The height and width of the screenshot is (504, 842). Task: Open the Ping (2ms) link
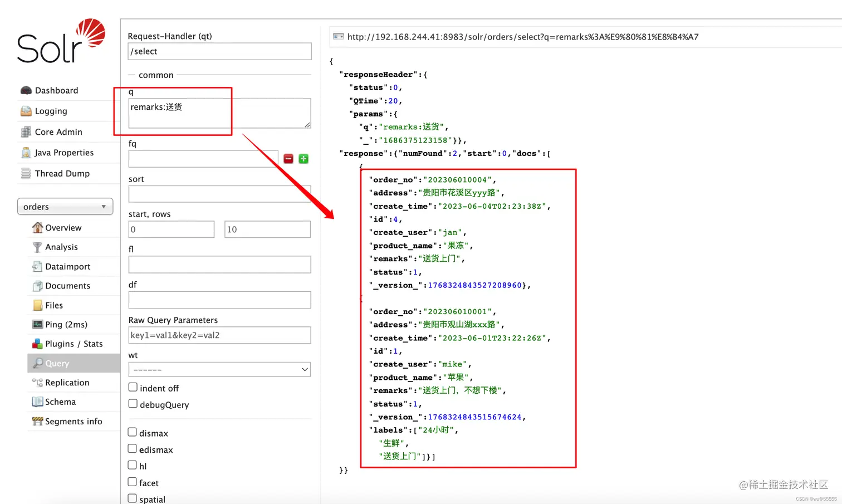pyautogui.click(x=66, y=325)
